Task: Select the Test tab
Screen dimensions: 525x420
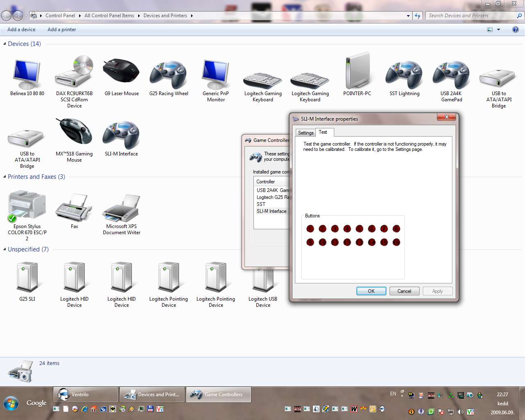Action: pyautogui.click(x=323, y=132)
